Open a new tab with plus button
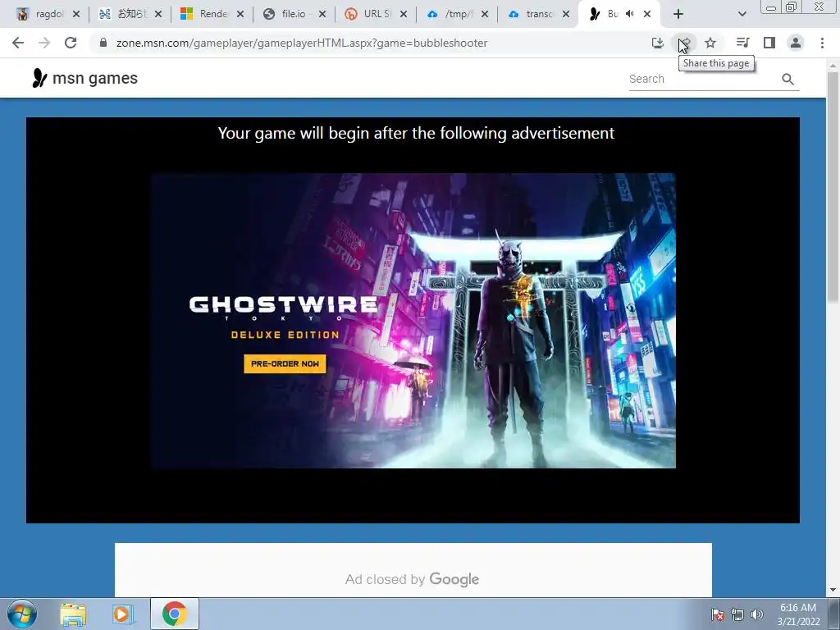This screenshot has height=630, width=840. click(x=678, y=14)
